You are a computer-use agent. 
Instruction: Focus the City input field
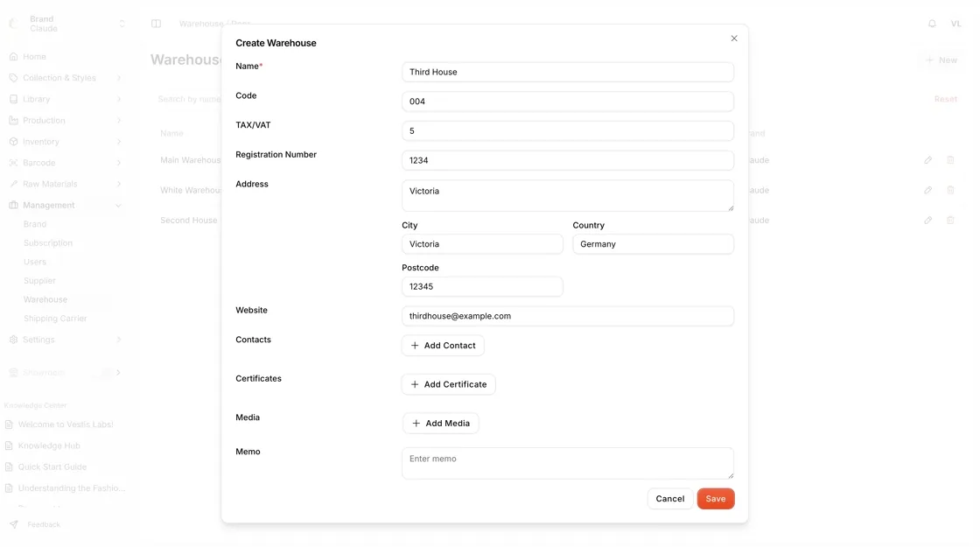coord(482,244)
